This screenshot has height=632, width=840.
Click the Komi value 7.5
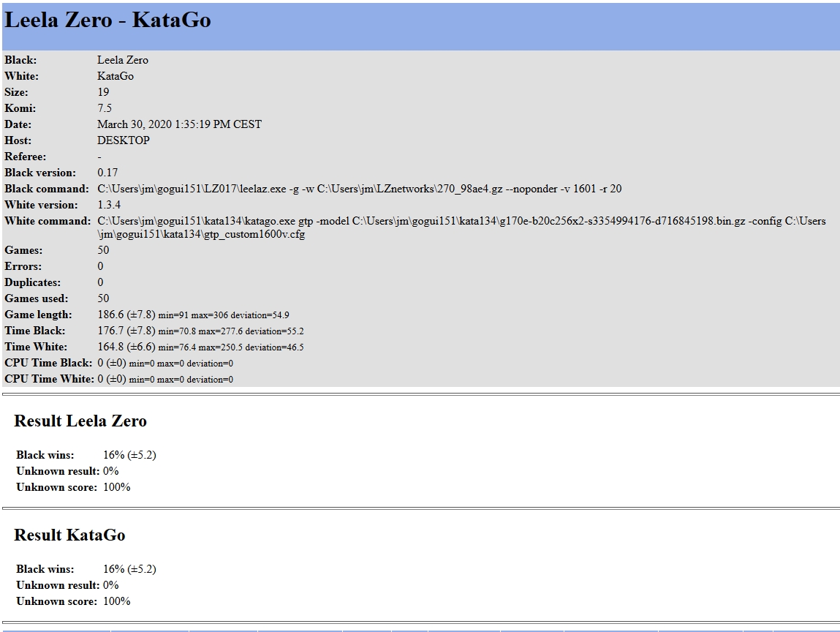[x=105, y=108]
